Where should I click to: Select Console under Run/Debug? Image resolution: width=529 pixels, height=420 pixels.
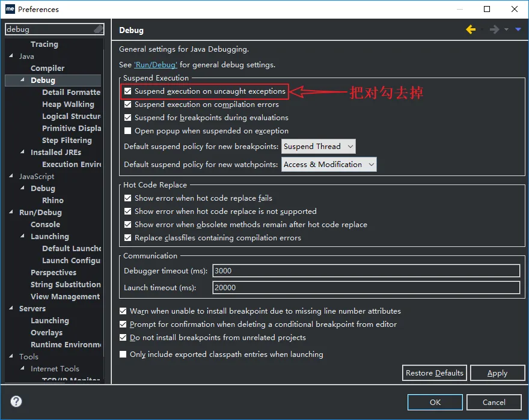[x=45, y=224]
